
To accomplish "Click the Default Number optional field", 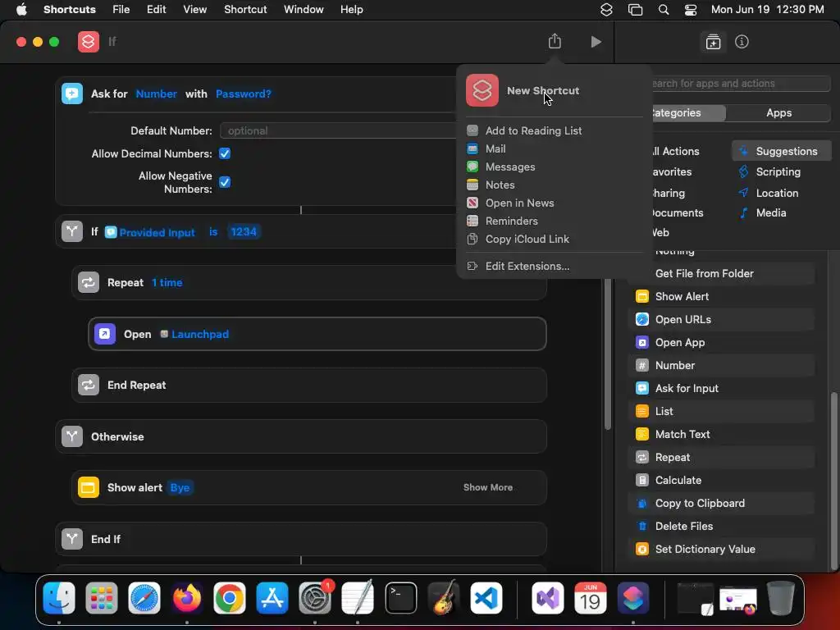I will click(339, 130).
